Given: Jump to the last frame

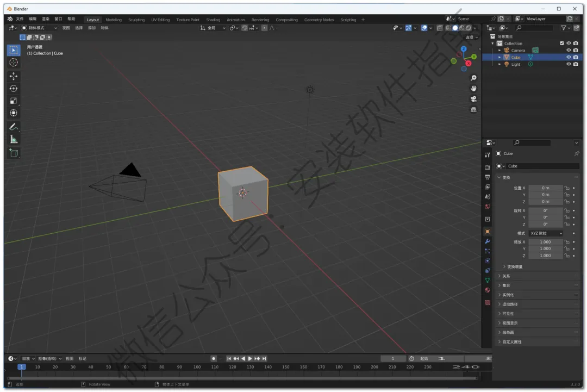Looking at the screenshot, I should (264, 359).
